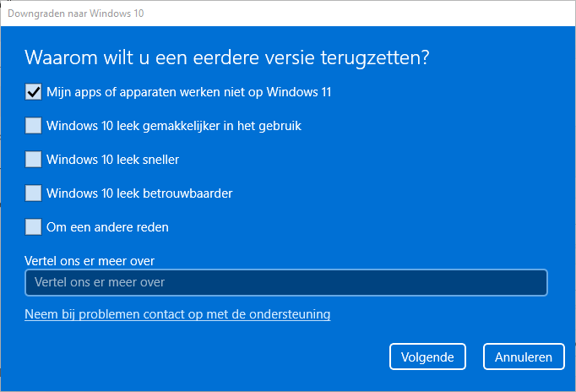Viewport: 576px width, 392px height.
Task: Click the 'Om een andere reden' label text
Action: [107, 226]
